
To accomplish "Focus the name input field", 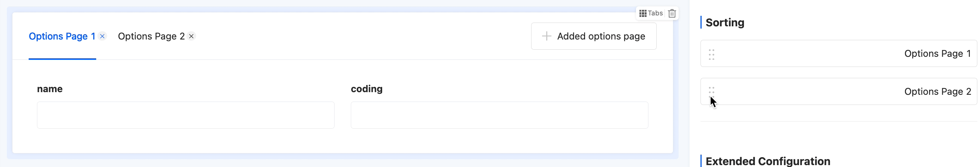I will pyautogui.click(x=185, y=115).
